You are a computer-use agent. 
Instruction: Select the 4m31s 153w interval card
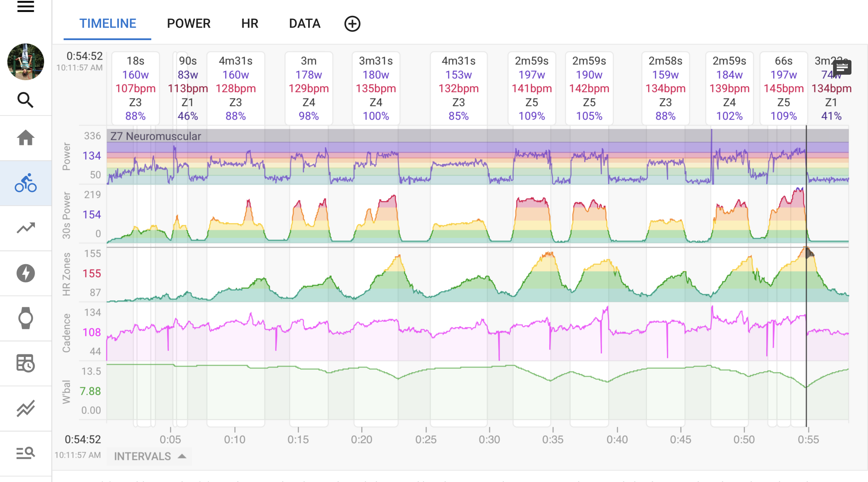458,88
